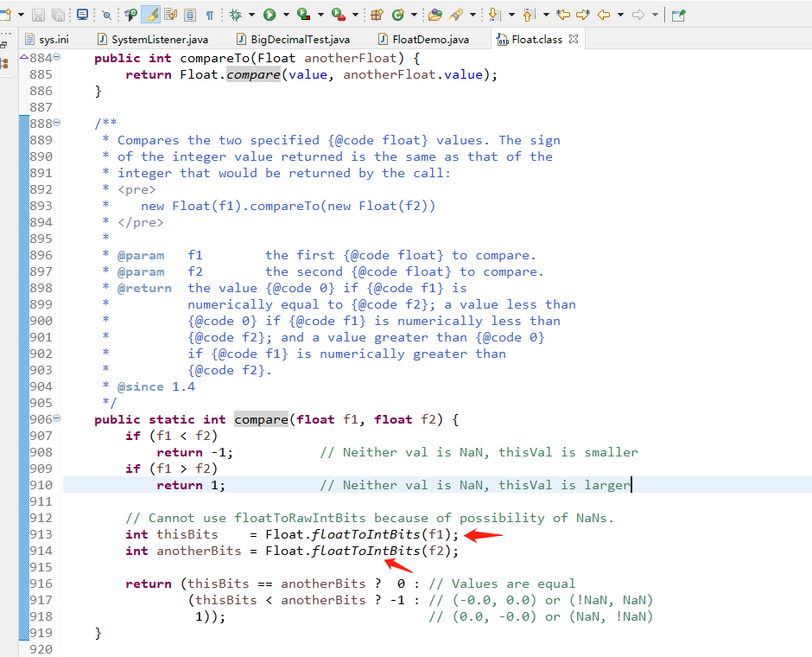
Task: Open the Next Annotation dropdown arrow
Action: 511,15
